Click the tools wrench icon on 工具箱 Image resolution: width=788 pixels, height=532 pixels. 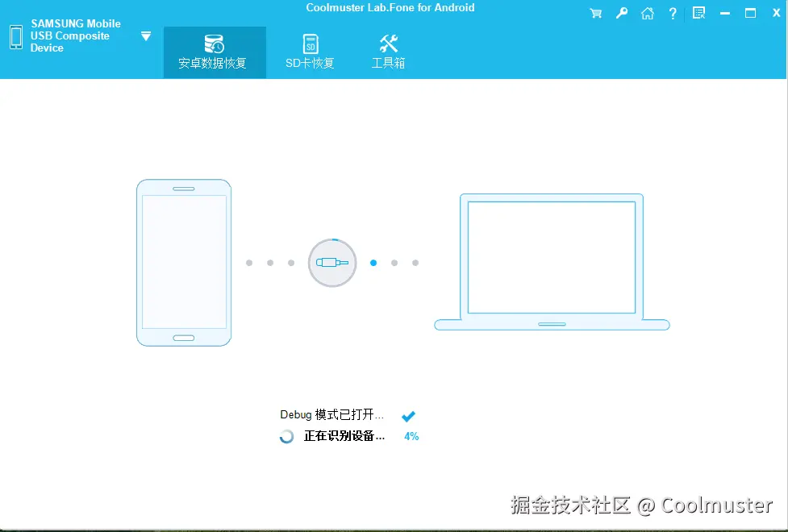click(388, 42)
